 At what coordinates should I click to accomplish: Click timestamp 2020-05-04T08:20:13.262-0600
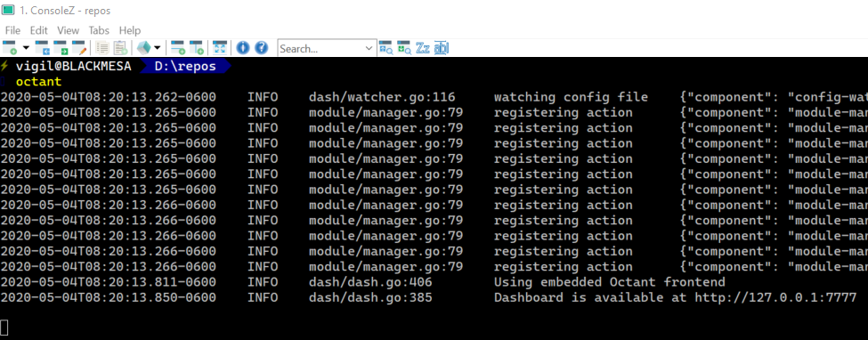108,97
